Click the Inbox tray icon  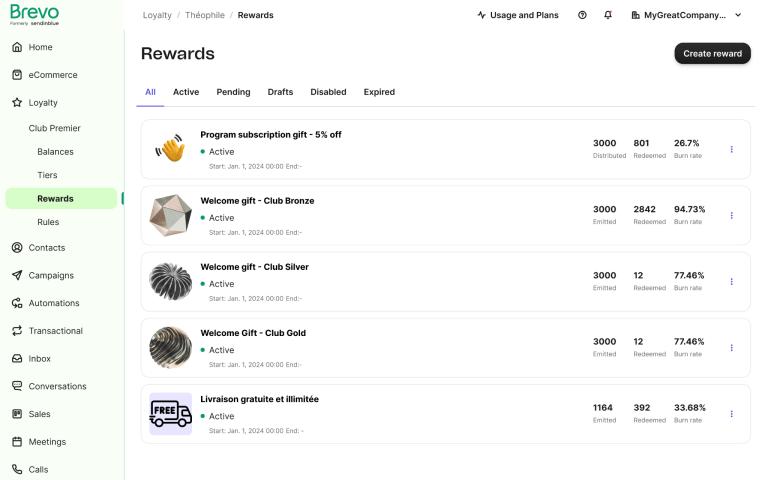[x=17, y=359]
